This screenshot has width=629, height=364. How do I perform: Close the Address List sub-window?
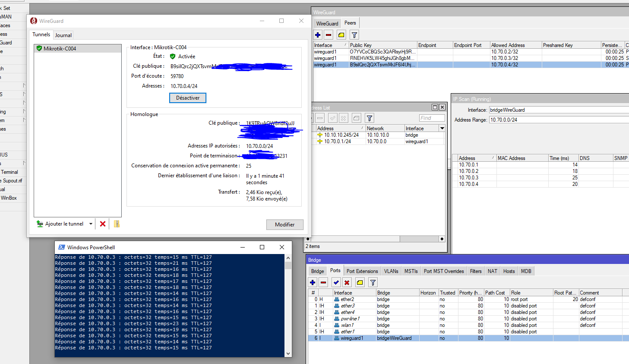click(x=442, y=107)
